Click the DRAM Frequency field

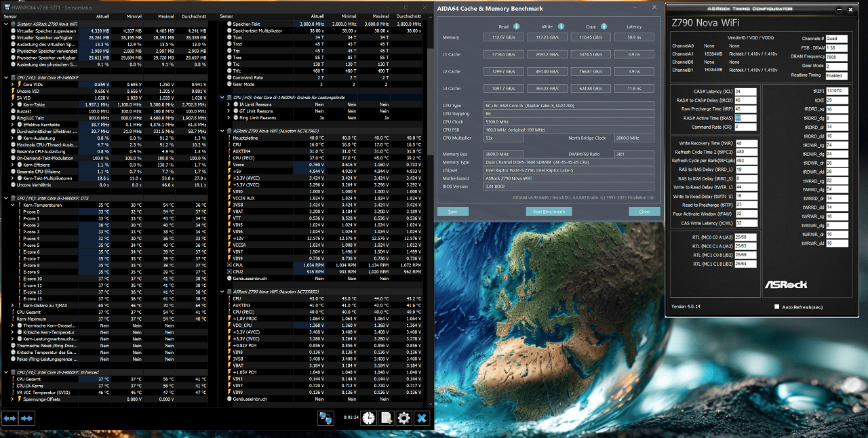point(837,56)
